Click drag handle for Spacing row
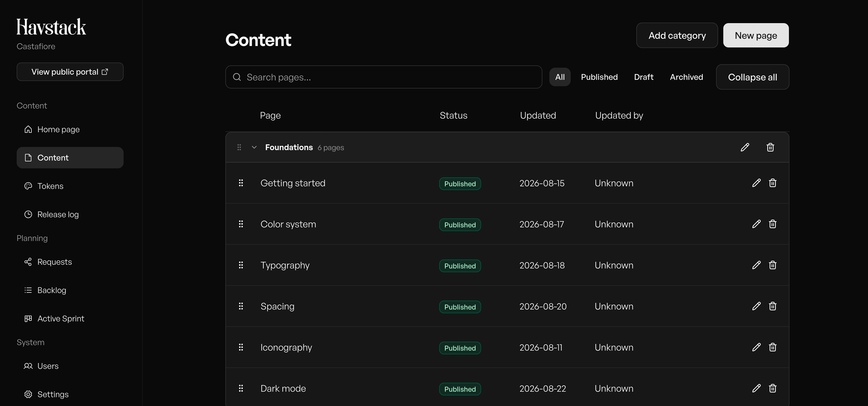868x406 pixels. click(x=241, y=306)
